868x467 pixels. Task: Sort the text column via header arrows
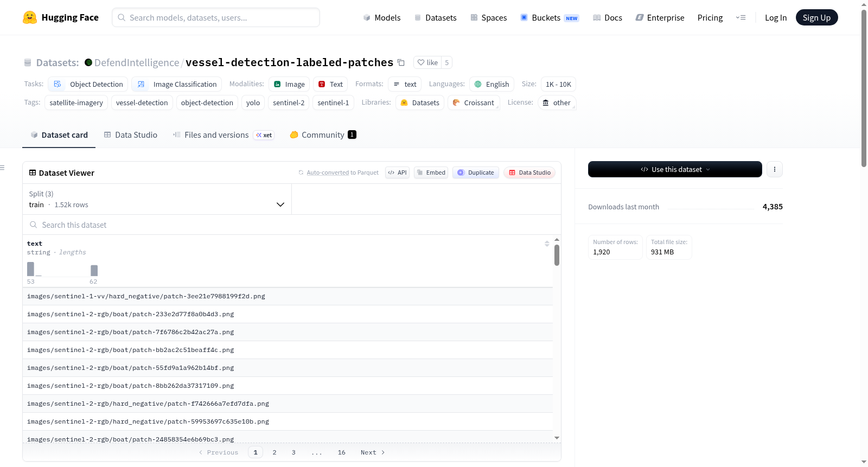(x=547, y=244)
